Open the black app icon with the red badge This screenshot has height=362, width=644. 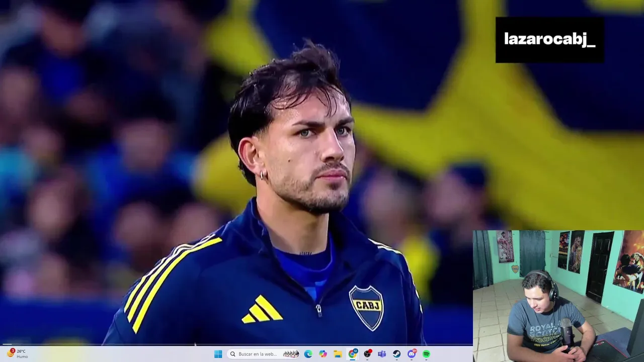367,354
